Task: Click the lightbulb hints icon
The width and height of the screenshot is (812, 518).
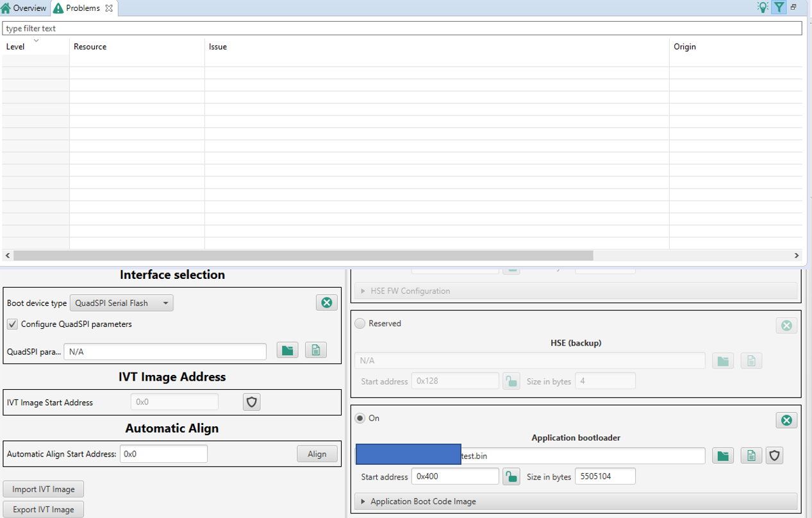Action: pos(762,8)
